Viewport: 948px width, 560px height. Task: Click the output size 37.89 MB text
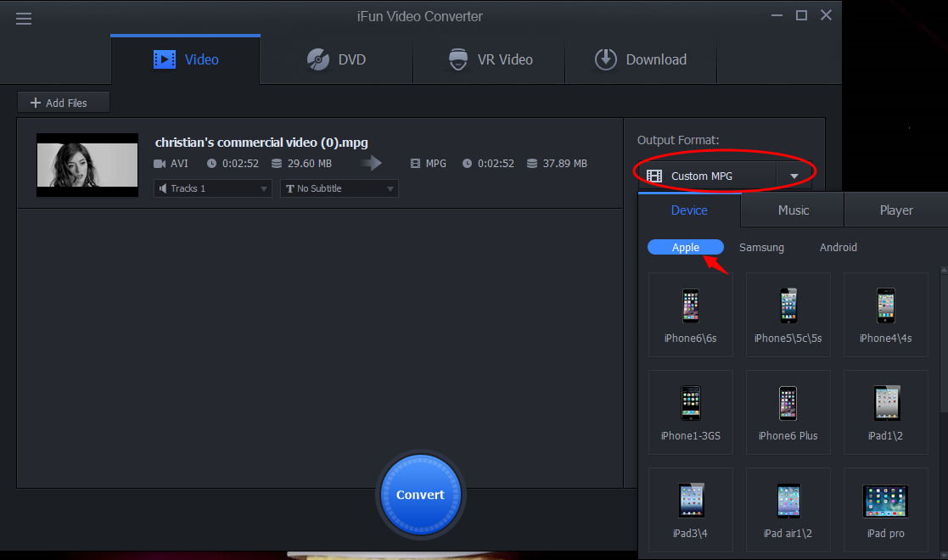564,164
